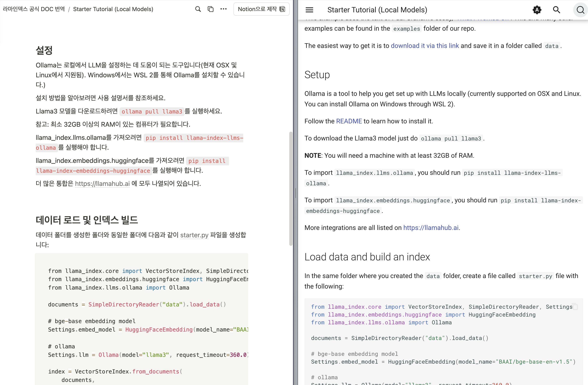Open https://llamahub.ai link in the Korean page
This screenshot has width=588, height=385.
pyautogui.click(x=102, y=183)
